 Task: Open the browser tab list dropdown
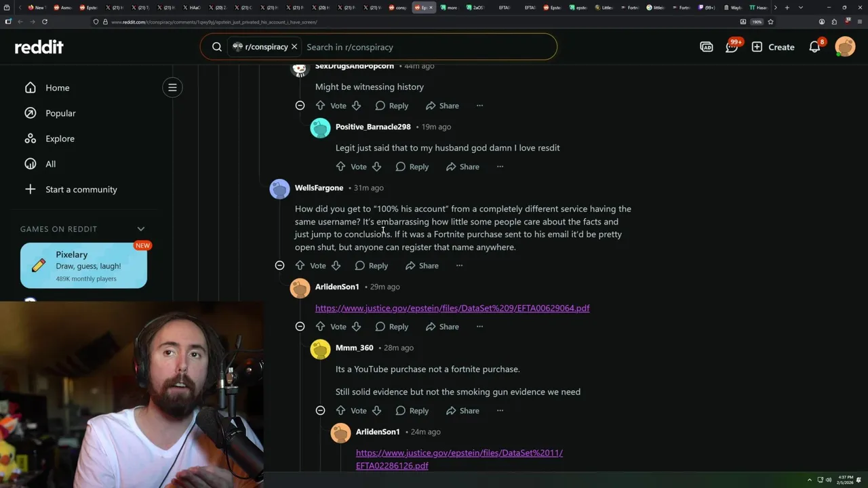click(x=801, y=7)
